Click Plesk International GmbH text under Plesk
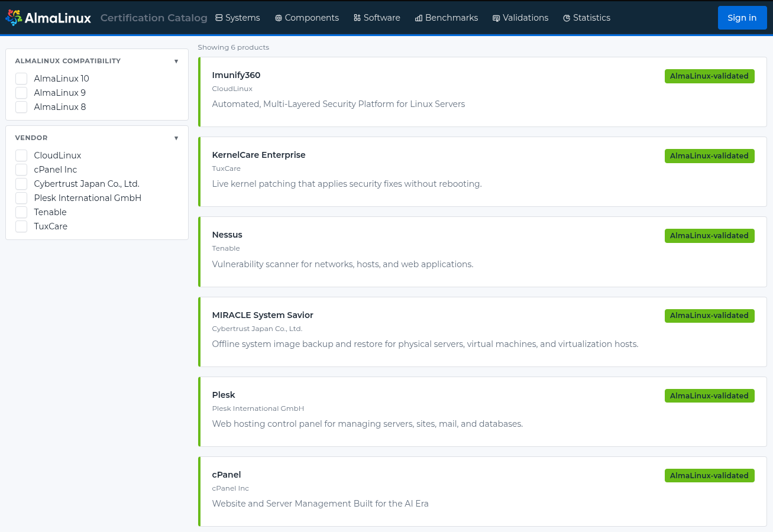The height and width of the screenshot is (532, 773). (x=258, y=408)
